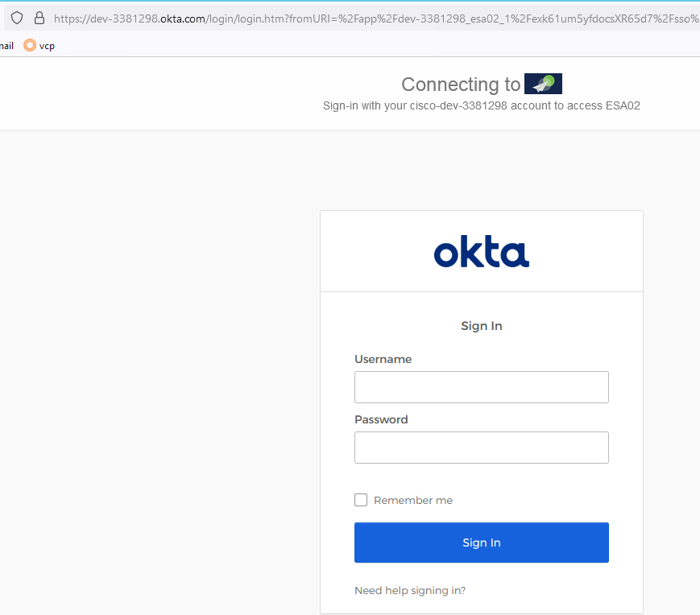The height and width of the screenshot is (615, 700).
Task: Click the cisco-dev-3381298 account sign-in message
Action: (481, 105)
